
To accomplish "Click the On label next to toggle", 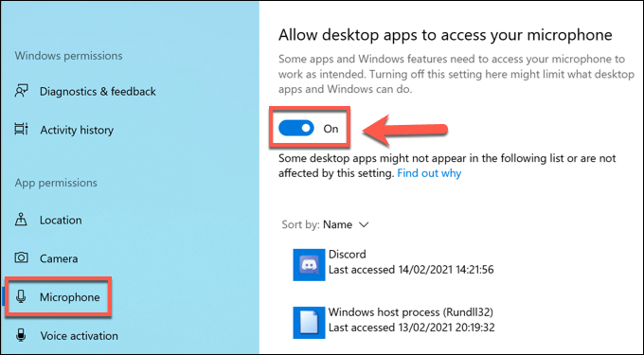I will [331, 129].
